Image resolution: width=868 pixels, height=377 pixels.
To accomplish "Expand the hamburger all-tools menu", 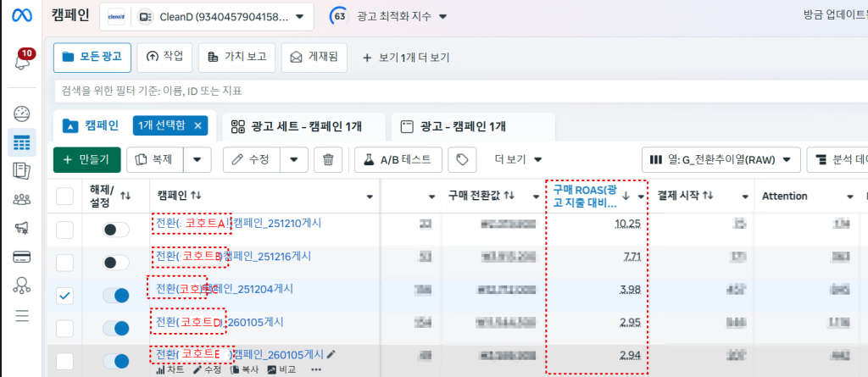I will click(x=22, y=316).
